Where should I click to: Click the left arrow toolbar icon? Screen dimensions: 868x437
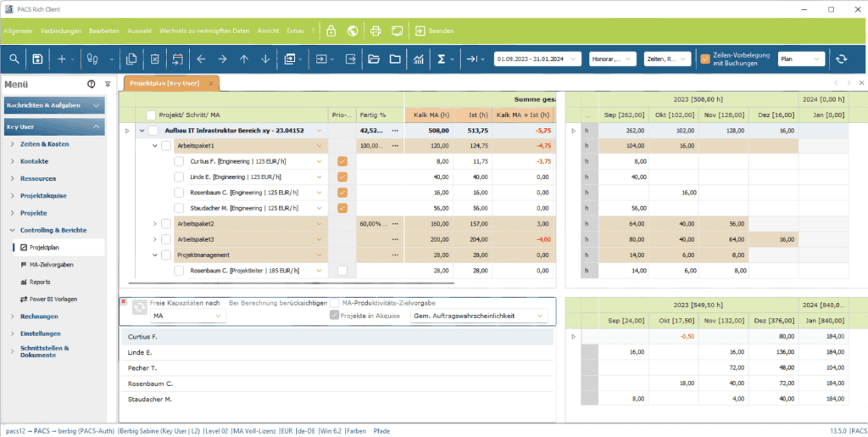coord(200,59)
